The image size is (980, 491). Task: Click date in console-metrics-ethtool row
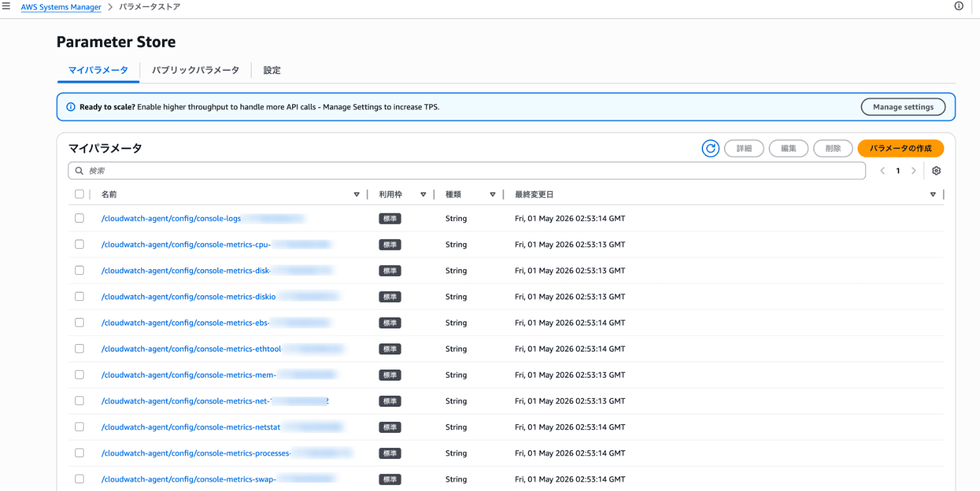(x=570, y=349)
